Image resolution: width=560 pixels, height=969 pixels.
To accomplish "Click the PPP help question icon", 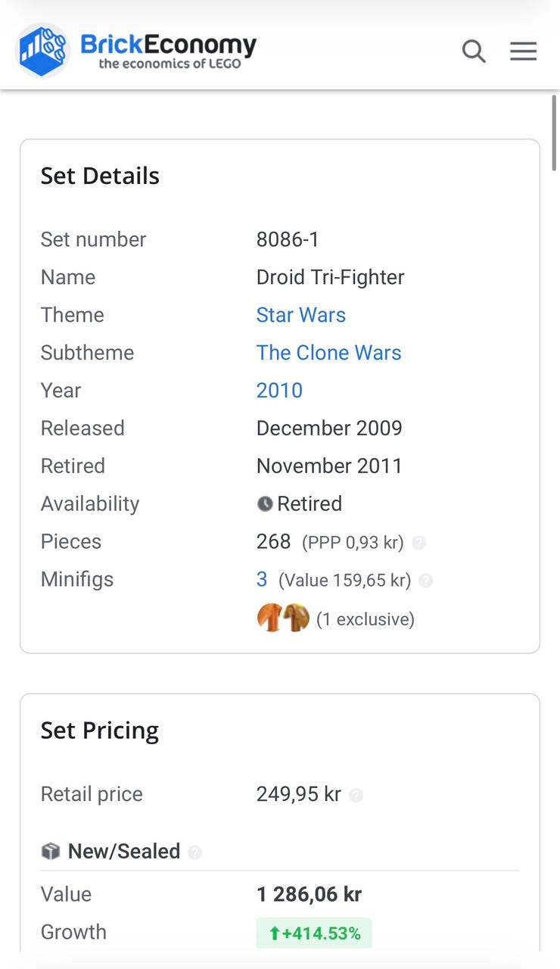I will [418, 543].
